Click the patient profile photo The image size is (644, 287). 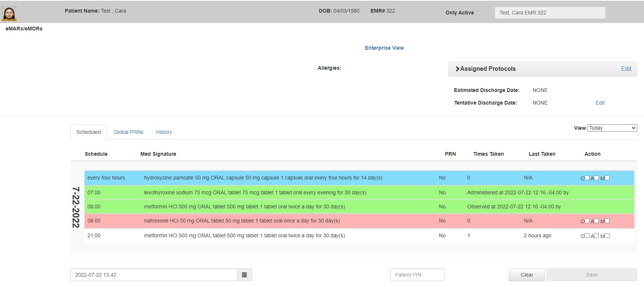tap(9, 14)
